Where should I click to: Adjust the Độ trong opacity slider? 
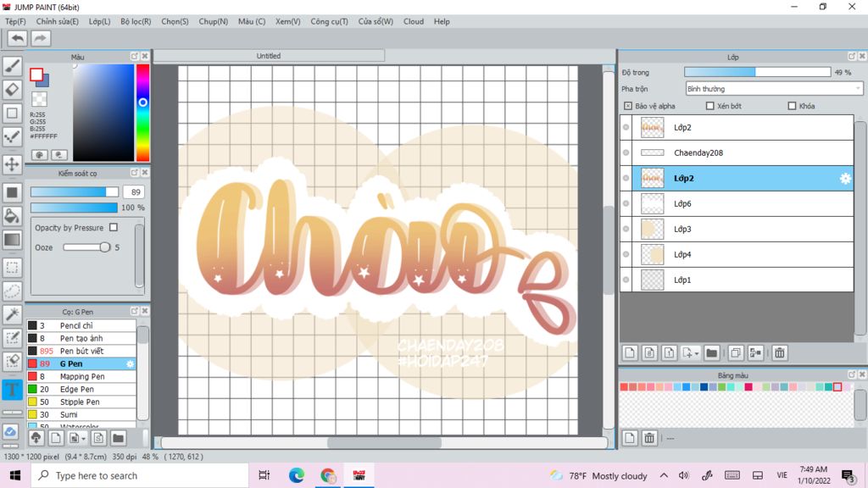tap(757, 73)
